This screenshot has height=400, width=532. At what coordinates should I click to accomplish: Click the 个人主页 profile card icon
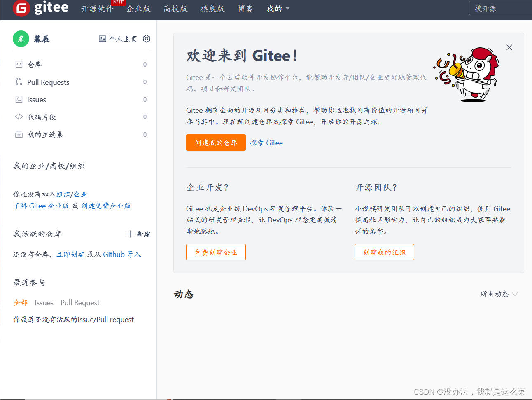click(x=103, y=39)
